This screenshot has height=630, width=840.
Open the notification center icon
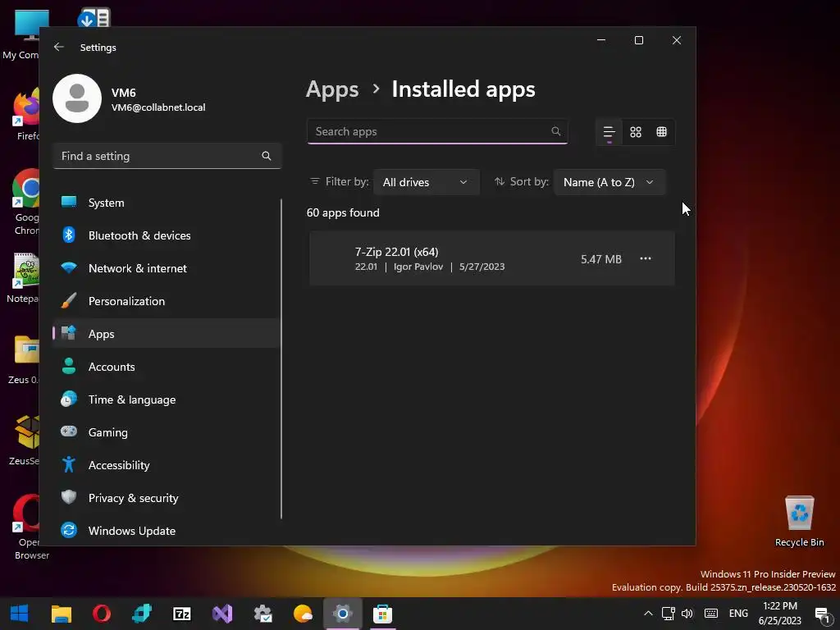pyautogui.click(x=822, y=614)
